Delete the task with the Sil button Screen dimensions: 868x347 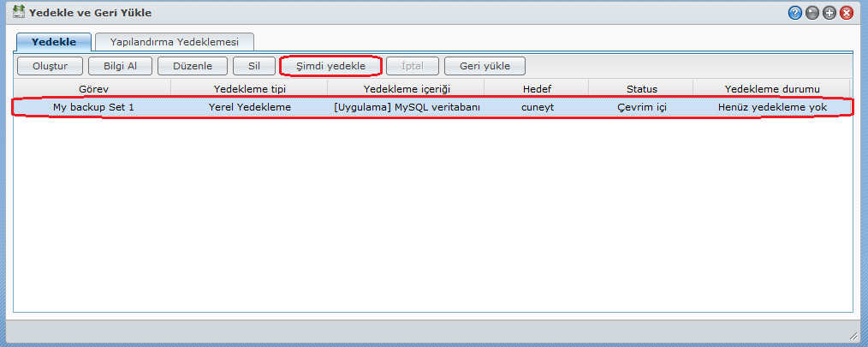pyautogui.click(x=254, y=66)
